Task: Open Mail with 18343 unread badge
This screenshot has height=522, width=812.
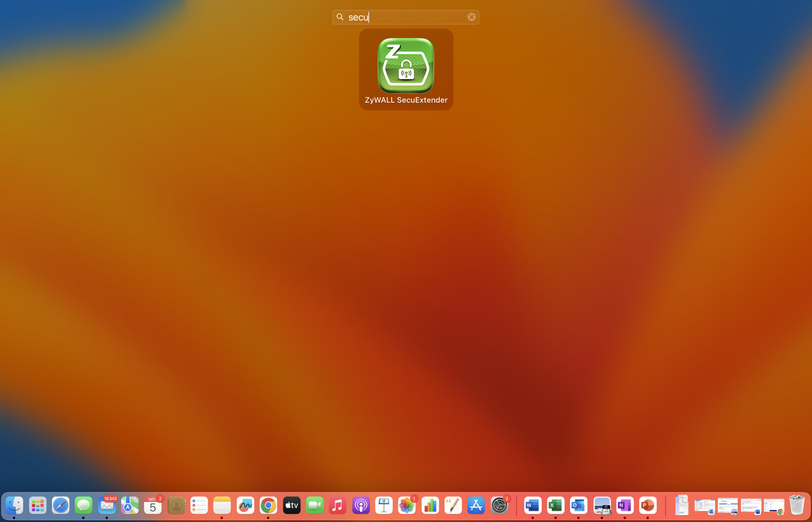Action: pos(107,505)
